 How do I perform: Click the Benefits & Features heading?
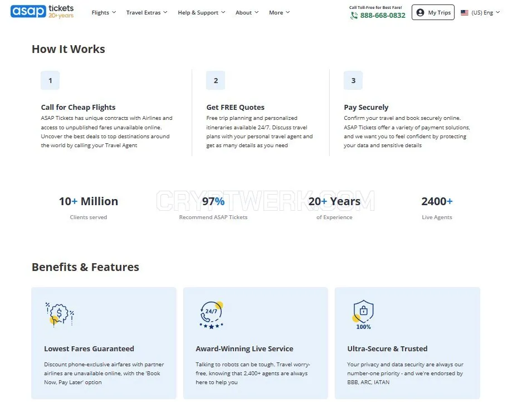point(85,267)
